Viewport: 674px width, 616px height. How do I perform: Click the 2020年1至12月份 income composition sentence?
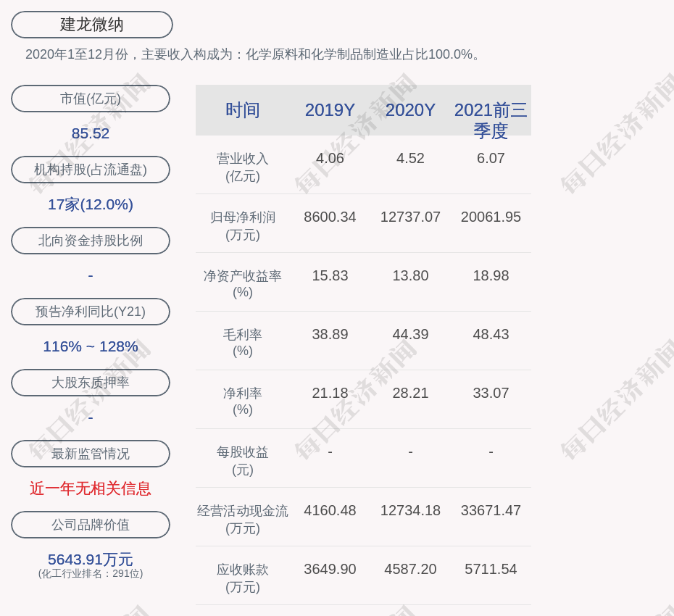point(253,54)
